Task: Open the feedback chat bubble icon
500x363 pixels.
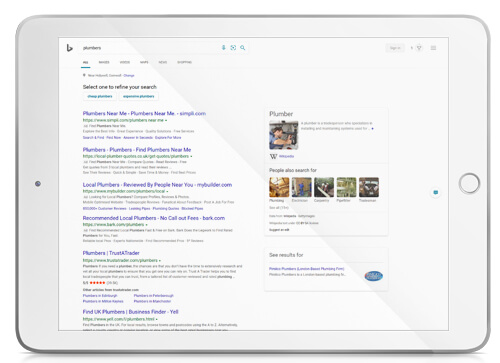Action: coord(435,192)
